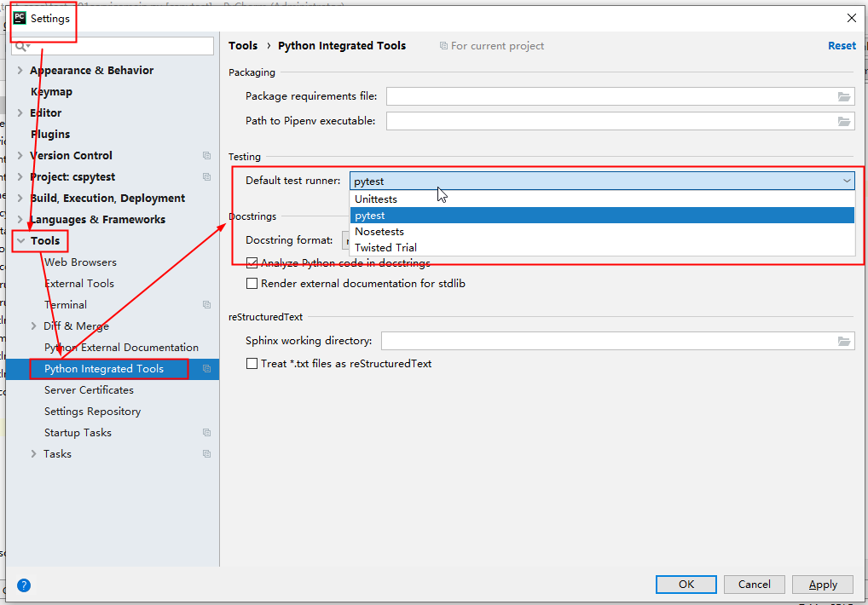Select Startup Tasks item

[78, 433]
